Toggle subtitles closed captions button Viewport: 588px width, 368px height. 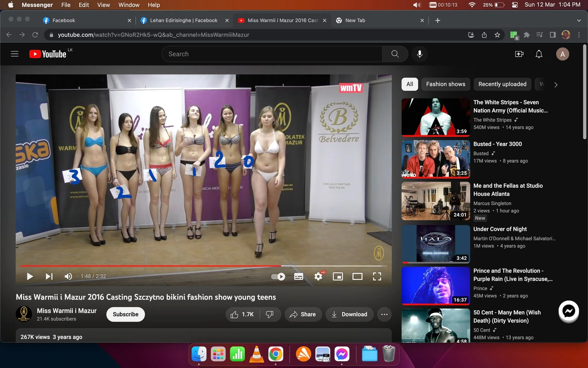click(299, 277)
